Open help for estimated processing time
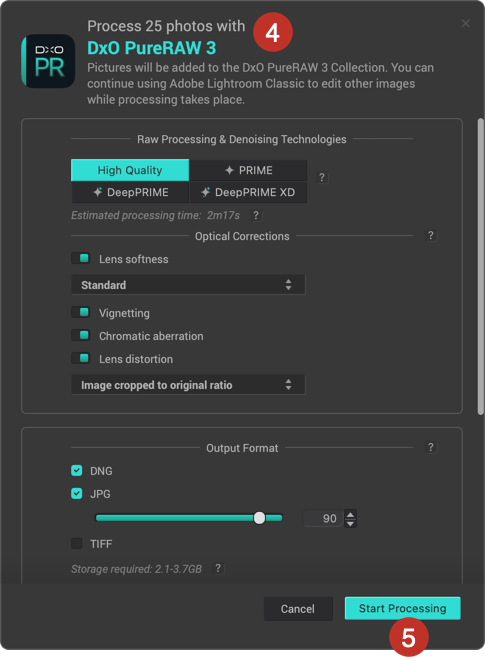Image resolution: width=485 pixels, height=661 pixels. point(256,215)
